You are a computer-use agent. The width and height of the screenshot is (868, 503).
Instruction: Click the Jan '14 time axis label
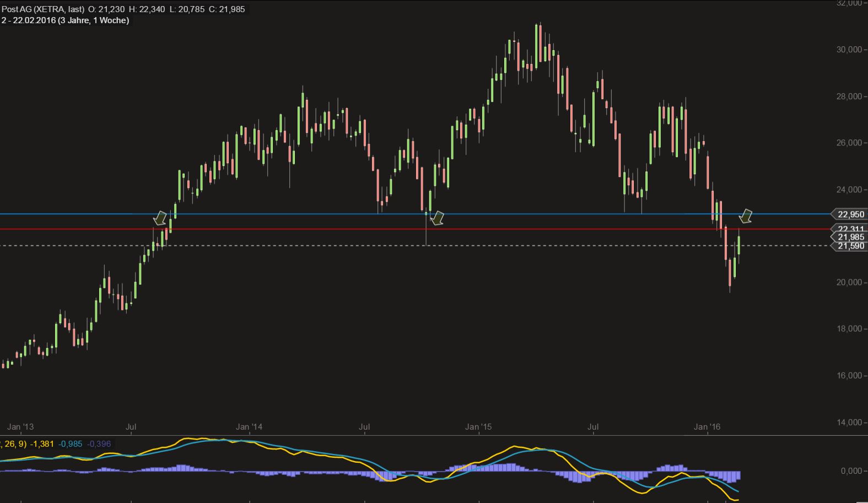249,426
